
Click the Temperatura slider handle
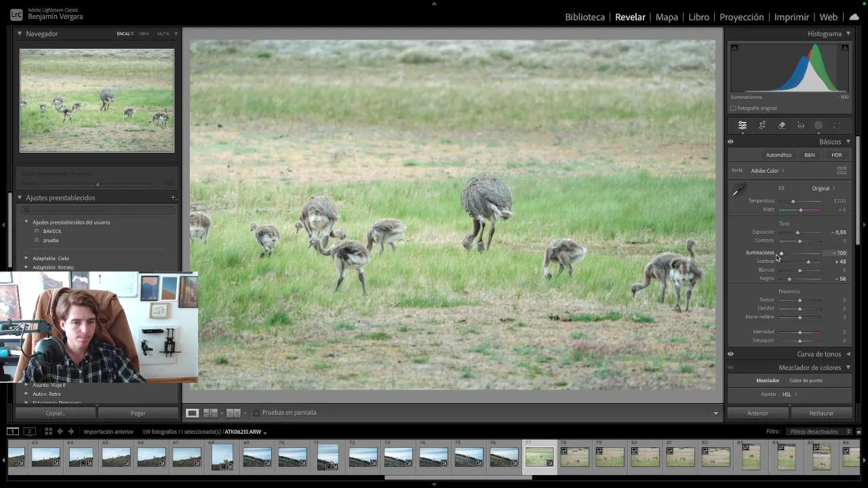pos(793,201)
